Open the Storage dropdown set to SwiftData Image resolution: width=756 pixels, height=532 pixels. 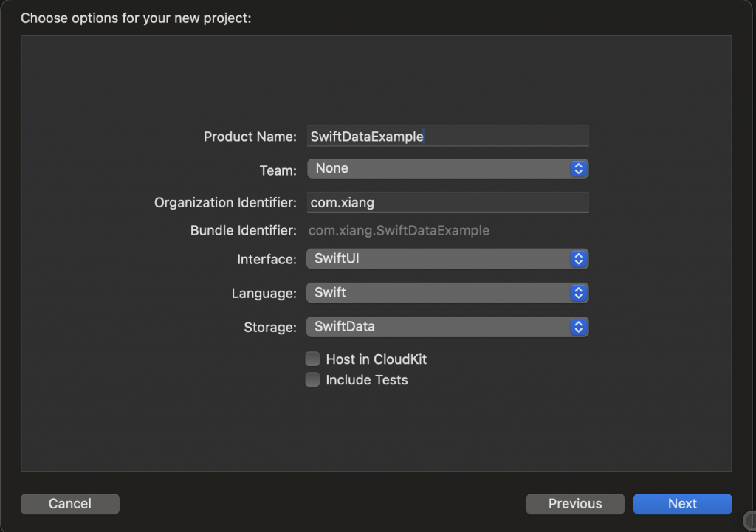447,327
